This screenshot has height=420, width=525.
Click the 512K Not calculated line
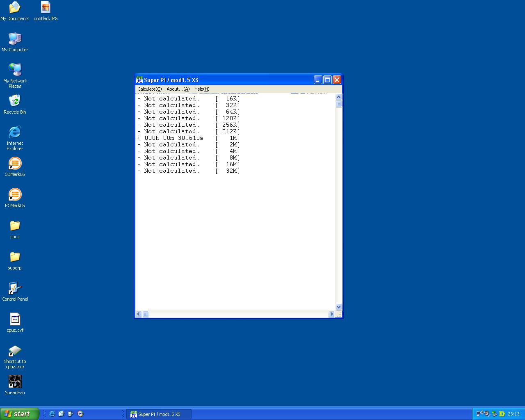(189, 131)
